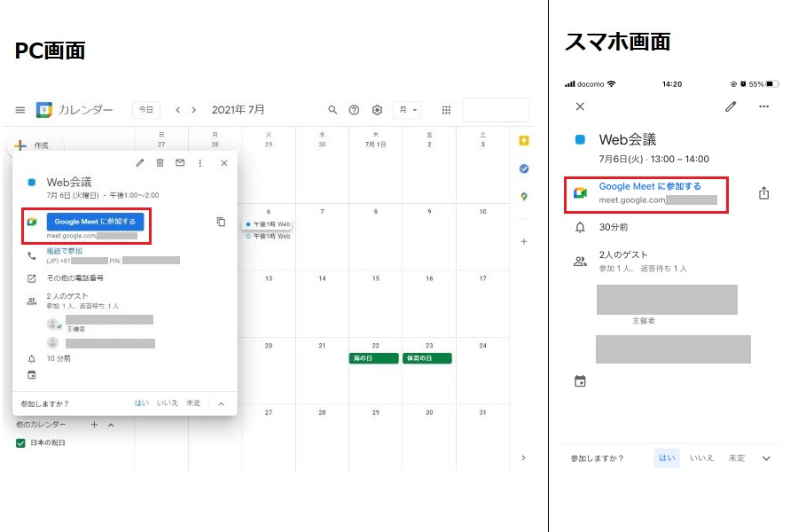Tap the share icon on the smartphone screen

tap(763, 193)
